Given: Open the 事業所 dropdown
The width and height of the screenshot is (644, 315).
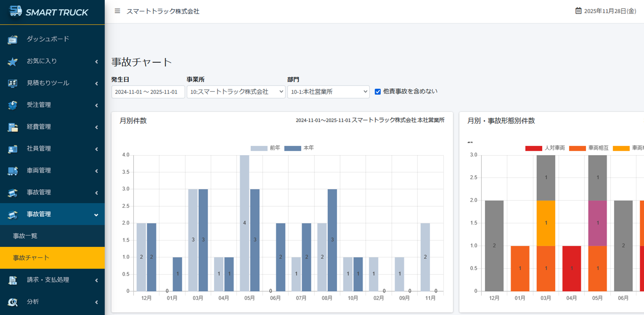Looking at the screenshot, I should [236, 92].
